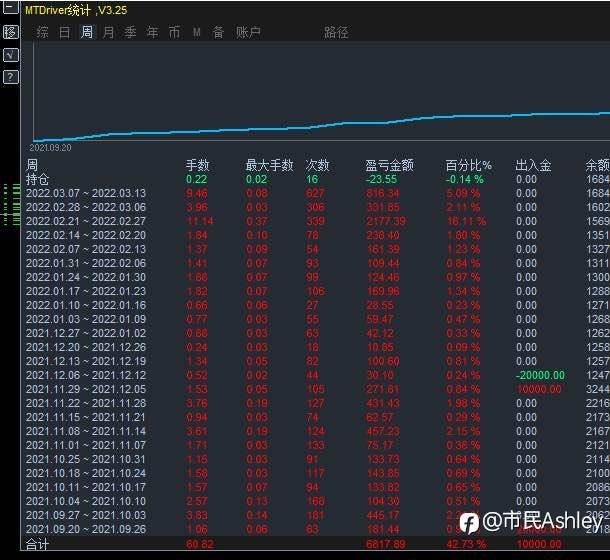Switch to the 月 monthly tab
This screenshot has height=560, width=610.
click(109, 32)
